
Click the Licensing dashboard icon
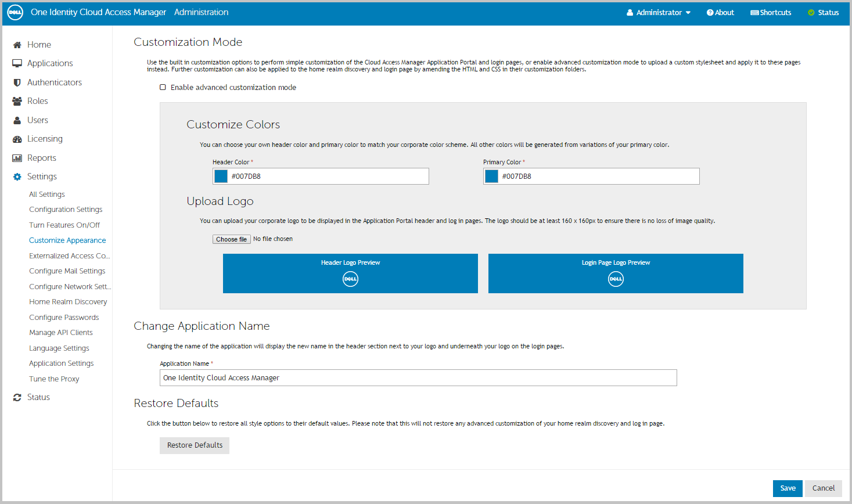point(17,139)
